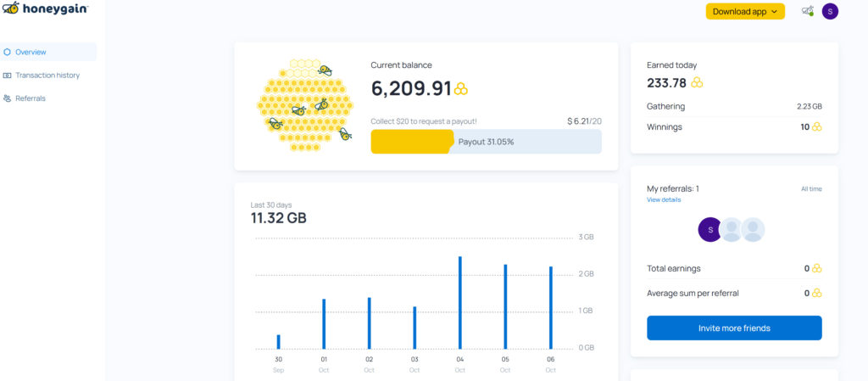
Task: Open the View details referrals link
Action: [x=664, y=199]
